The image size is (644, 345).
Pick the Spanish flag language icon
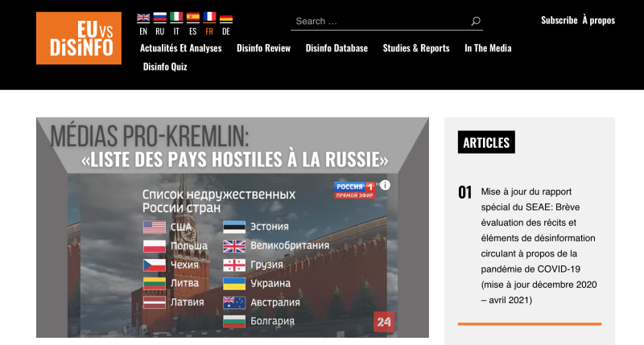193,17
